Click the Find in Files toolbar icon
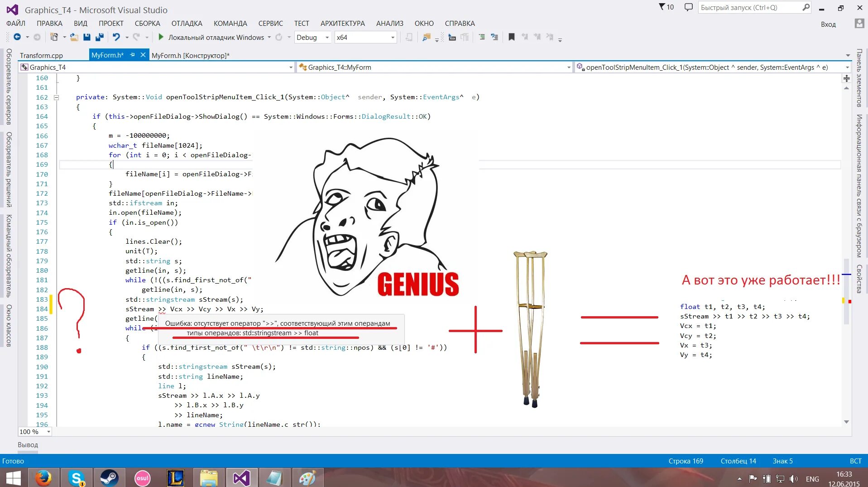This screenshot has height=487, width=868. [x=426, y=37]
